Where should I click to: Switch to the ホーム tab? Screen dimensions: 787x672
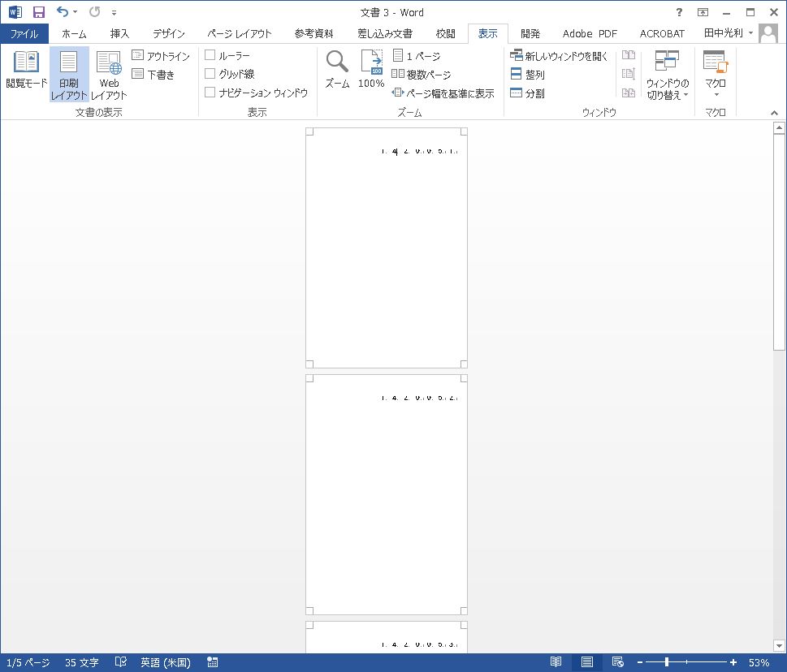(74, 33)
